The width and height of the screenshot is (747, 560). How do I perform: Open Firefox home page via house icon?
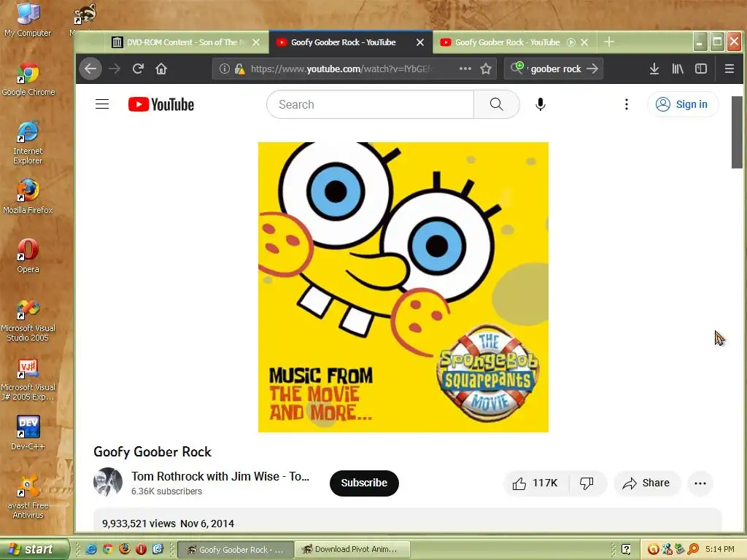click(x=161, y=69)
